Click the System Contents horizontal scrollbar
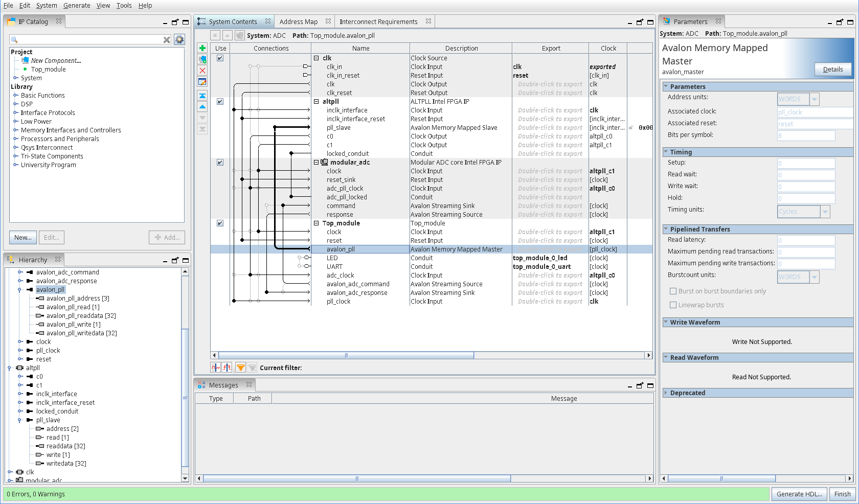 point(346,355)
